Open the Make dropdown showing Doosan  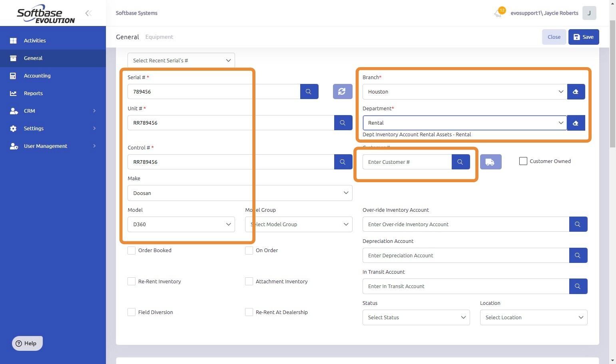click(x=240, y=193)
